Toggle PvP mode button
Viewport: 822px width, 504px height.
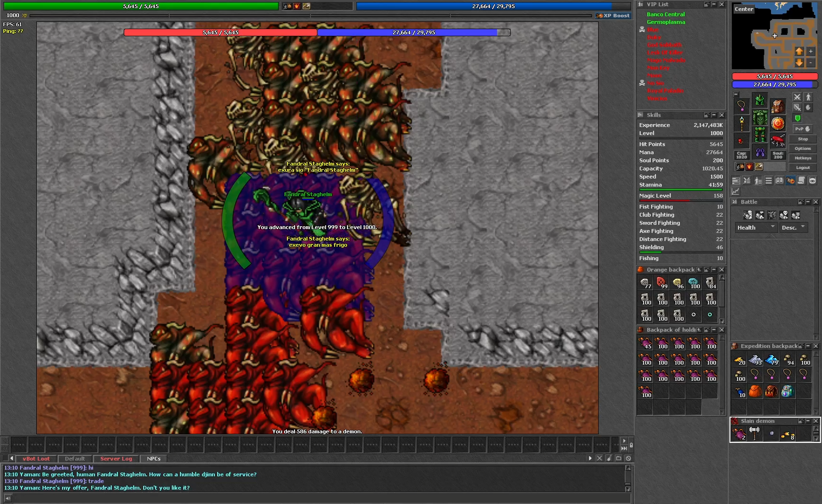coord(802,129)
